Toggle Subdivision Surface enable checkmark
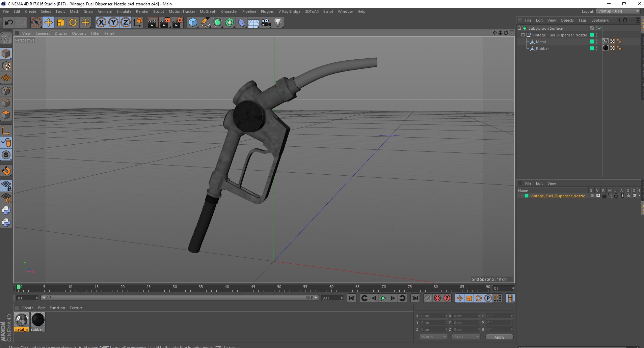 pos(600,28)
